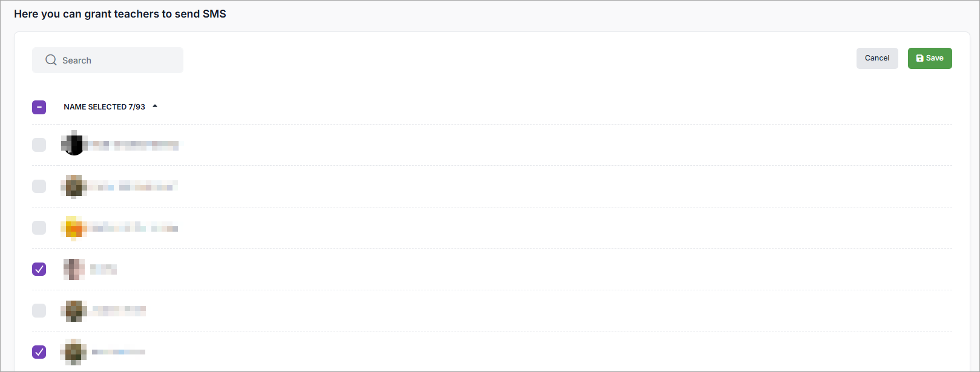Deselect the sixth teacher's checked checkbox
Screen dimensions: 980x372
pyautogui.click(x=39, y=352)
